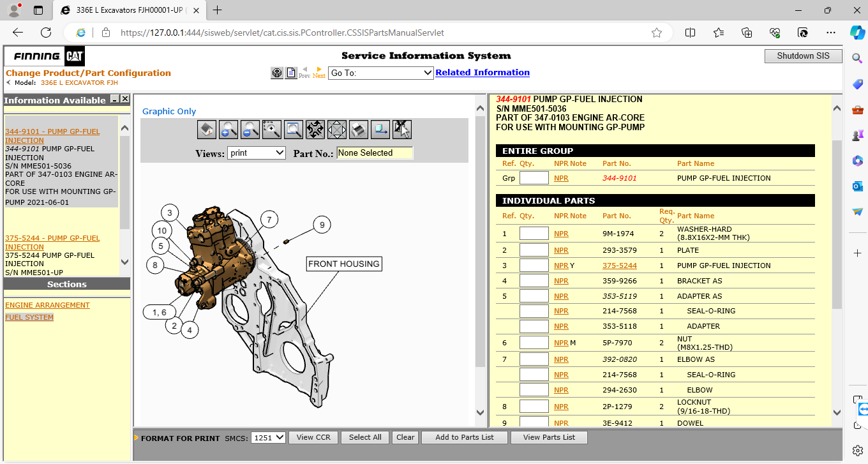Click the Clear button
This screenshot has width=868, height=464.
(x=405, y=437)
